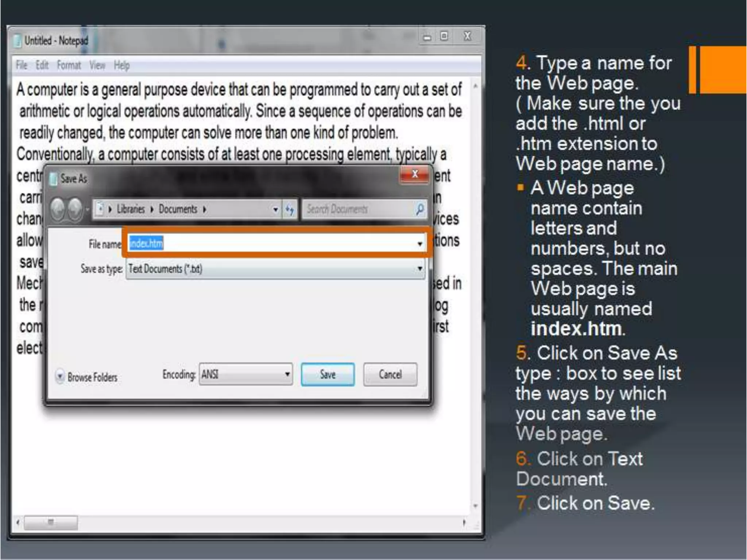Image resolution: width=747 pixels, height=560 pixels.
Task: Click the Notepad text line starting 'Conventionally'
Action: point(231,154)
